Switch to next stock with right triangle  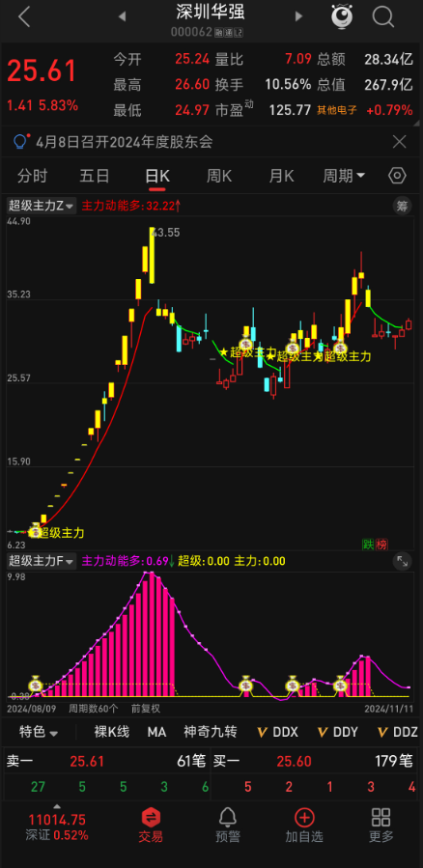click(299, 16)
